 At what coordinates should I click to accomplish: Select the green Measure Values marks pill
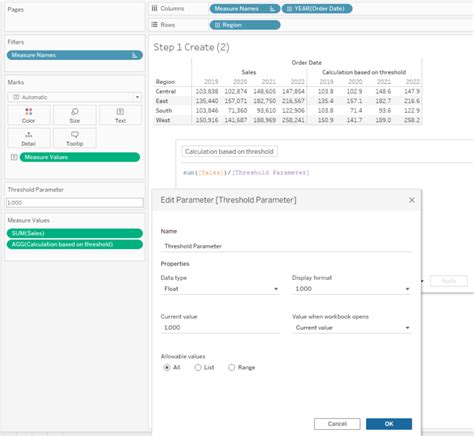[80, 157]
